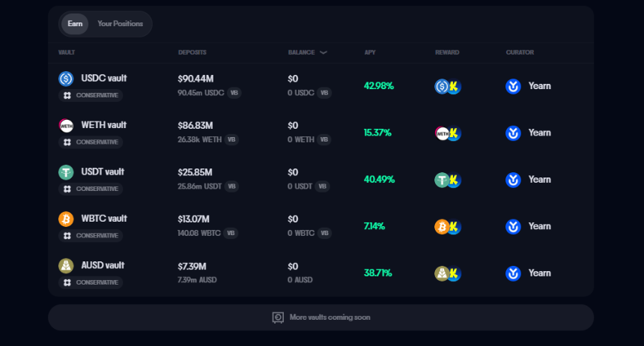Image resolution: width=644 pixels, height=346 pixels.
Task: Click the WBTC vault Bitcoin icon
Action: click(66, 219)
